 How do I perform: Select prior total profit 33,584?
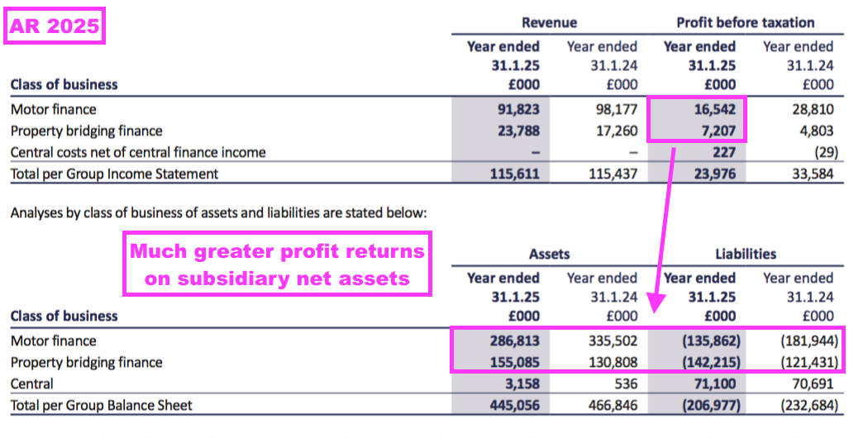click(x=813, y=174)
